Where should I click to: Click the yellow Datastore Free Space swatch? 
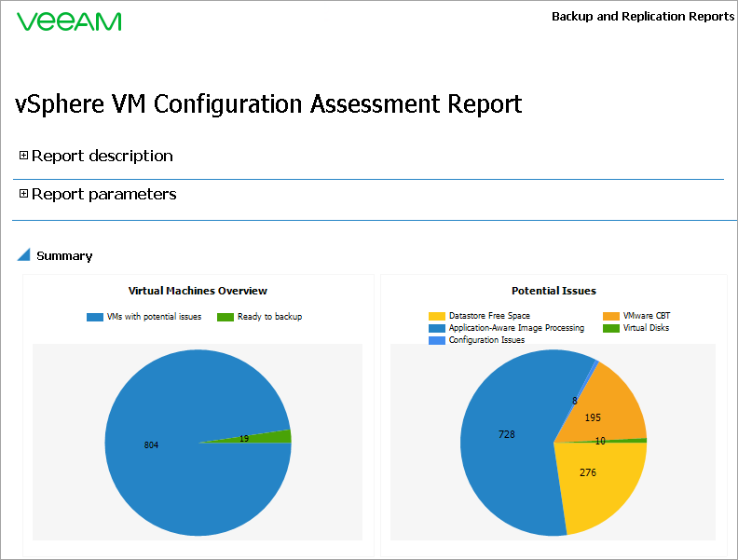tap(437, 316)
